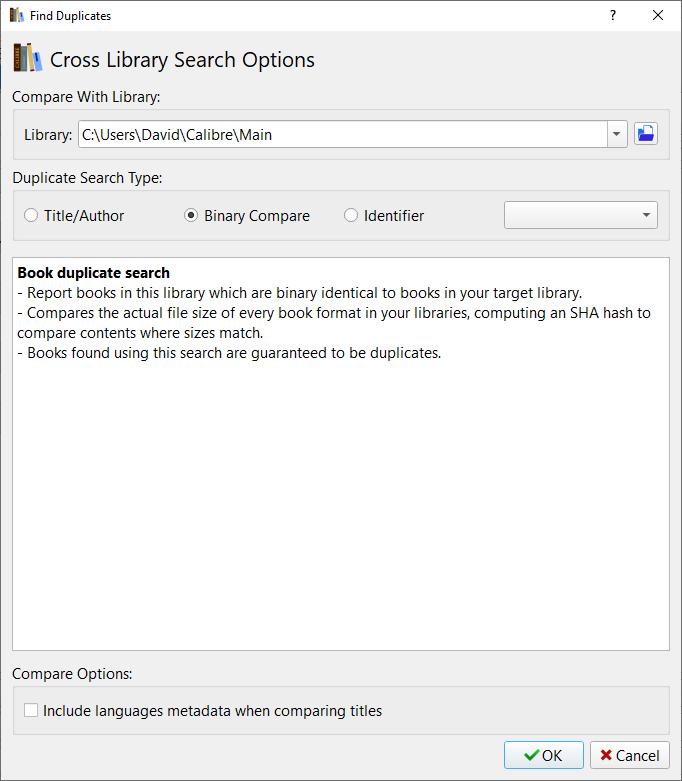
Task: Click the Find Duplicates title bar icon
Action: pos(16,16)
